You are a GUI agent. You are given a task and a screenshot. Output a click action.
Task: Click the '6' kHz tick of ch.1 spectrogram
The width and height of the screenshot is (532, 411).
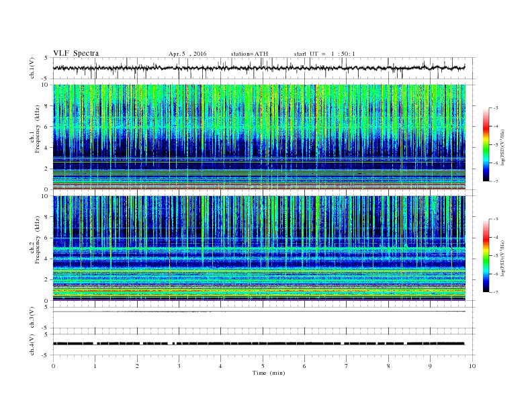[x=46, y=127]
